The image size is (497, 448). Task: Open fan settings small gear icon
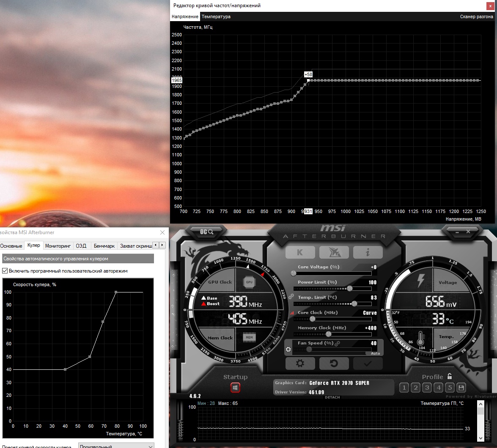(288, 349)
